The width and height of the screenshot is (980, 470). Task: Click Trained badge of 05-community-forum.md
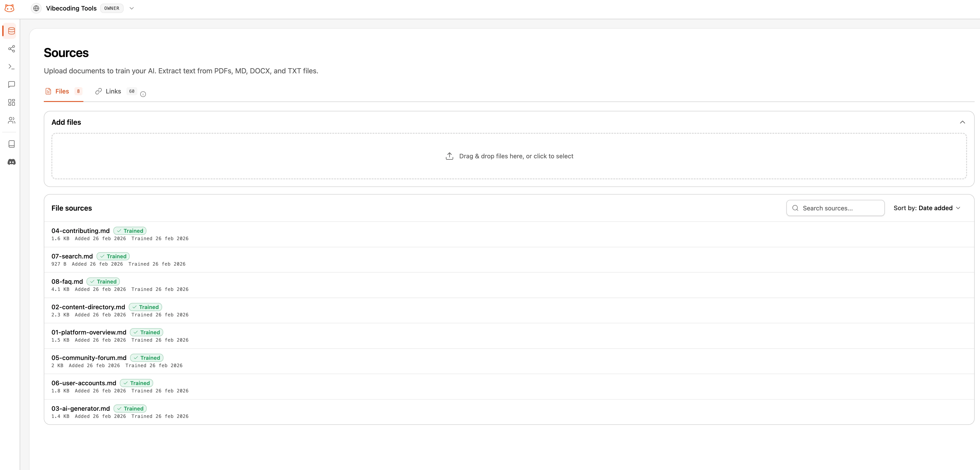(x=147, y=358)
